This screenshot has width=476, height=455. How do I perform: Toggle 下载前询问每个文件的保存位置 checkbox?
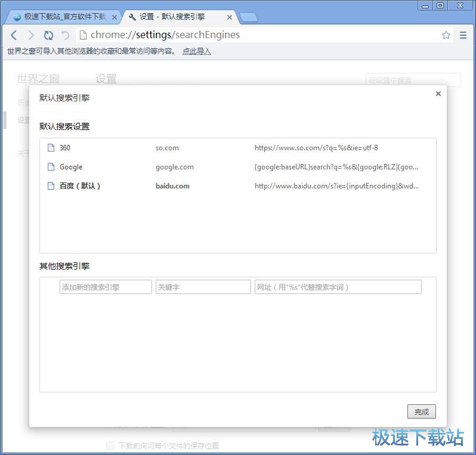(110, 446)
